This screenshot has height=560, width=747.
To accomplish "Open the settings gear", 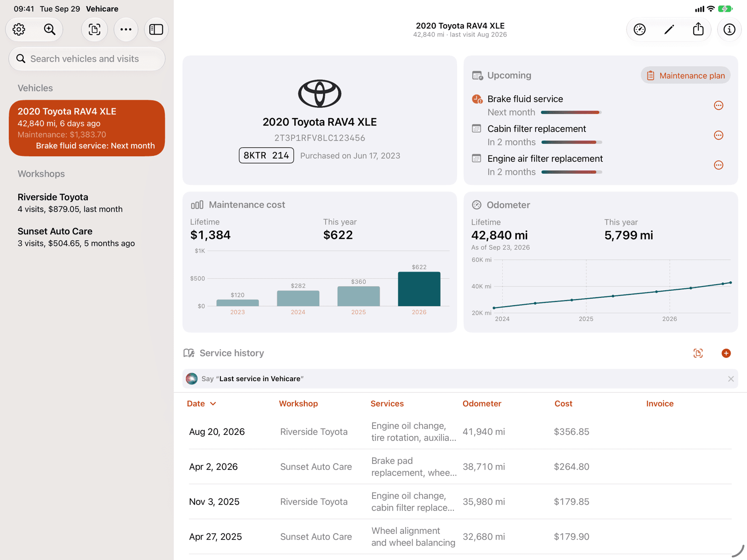I will click(x=19, y=29).
